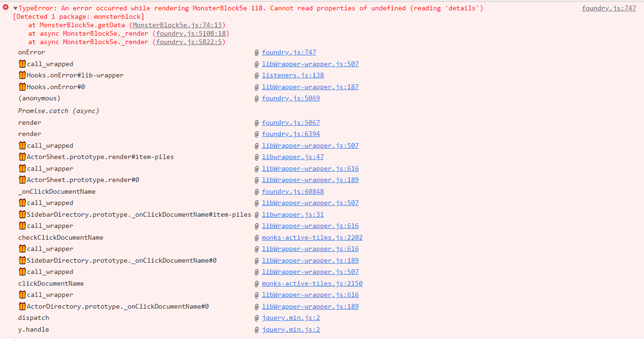Image resolution: width=644 pixels, height=341 pixels.
Task: Click the red error circle icon
Action: coord(5,8)
